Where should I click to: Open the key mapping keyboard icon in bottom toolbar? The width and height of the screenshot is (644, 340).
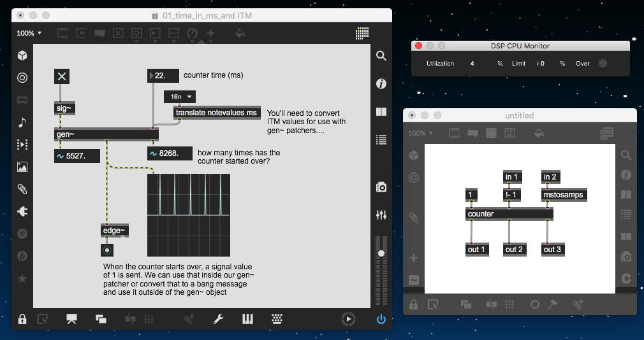(277, 319)
